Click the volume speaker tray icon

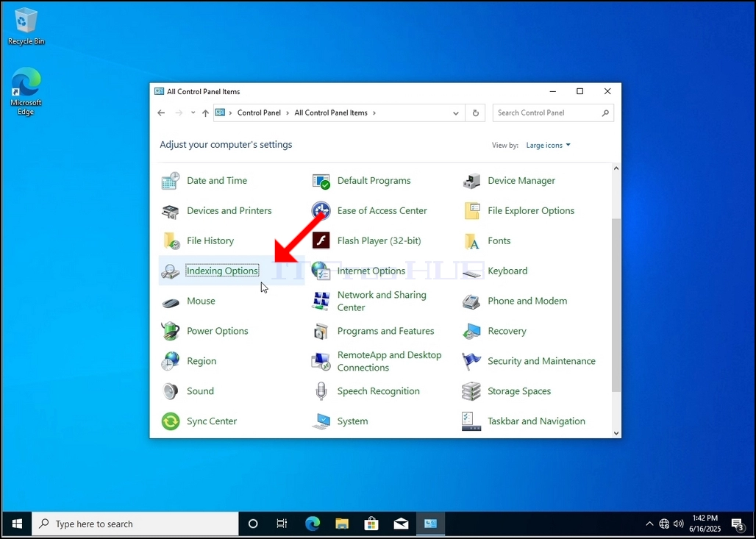(678, 524)
